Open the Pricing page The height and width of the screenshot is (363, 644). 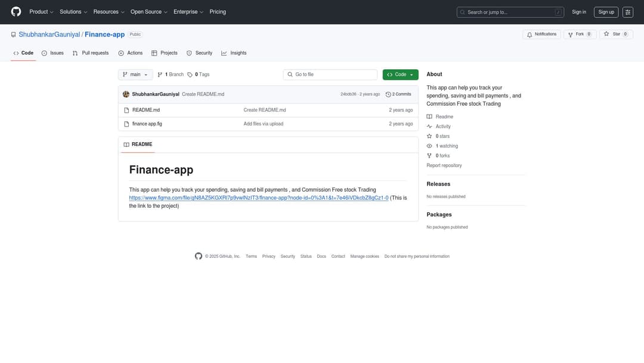coord(218,12)
